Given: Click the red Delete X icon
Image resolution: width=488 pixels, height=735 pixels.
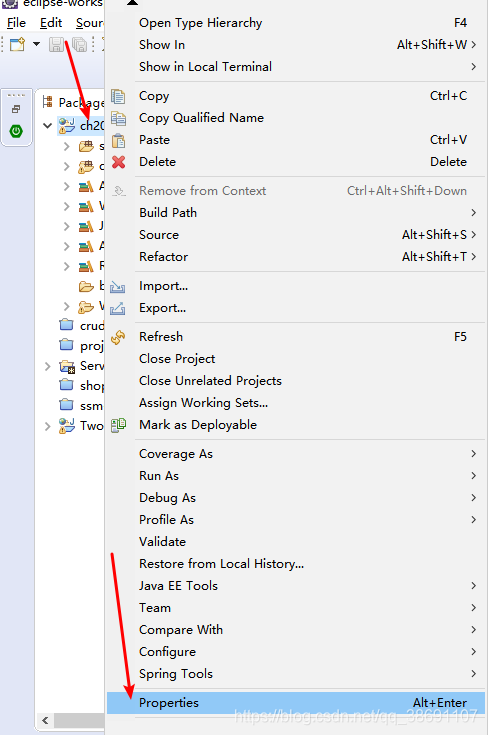Looking at the screenshot, I should (x=119, y=162).
